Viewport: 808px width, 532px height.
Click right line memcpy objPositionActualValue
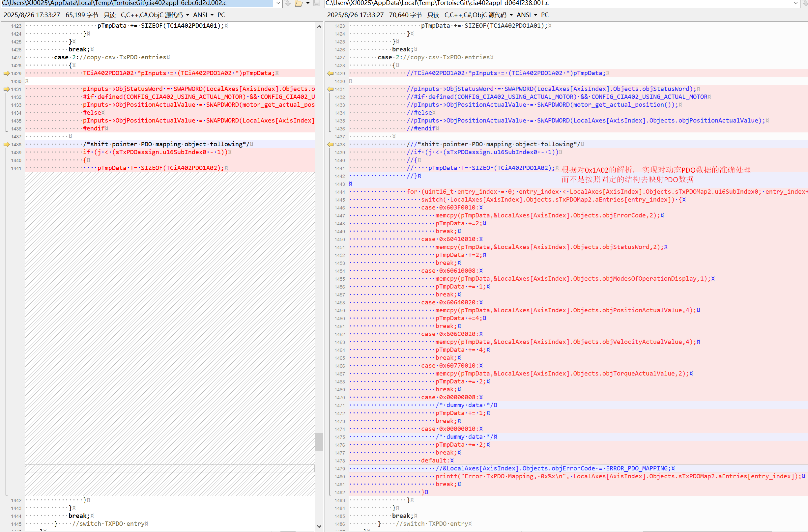pyautogui.click(x=565, y=310)
